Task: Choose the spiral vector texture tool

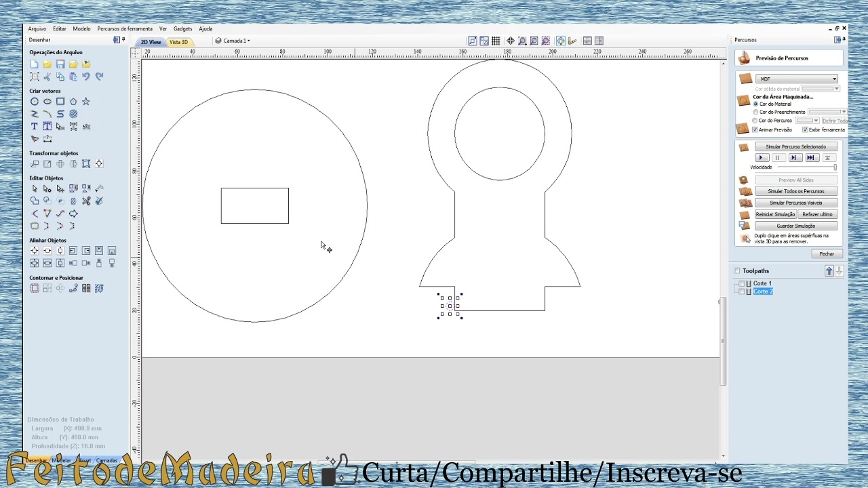Action: (73, 114)
